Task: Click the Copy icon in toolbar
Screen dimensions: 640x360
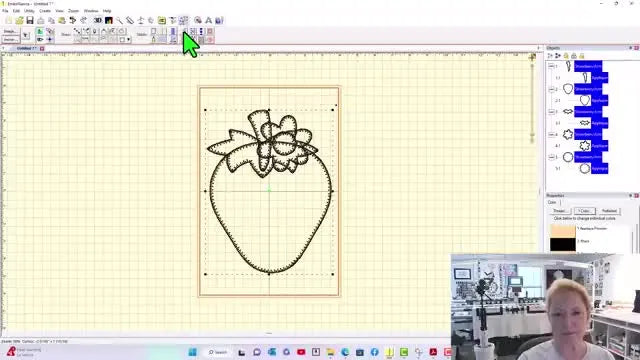Action: tap(51, 20)
